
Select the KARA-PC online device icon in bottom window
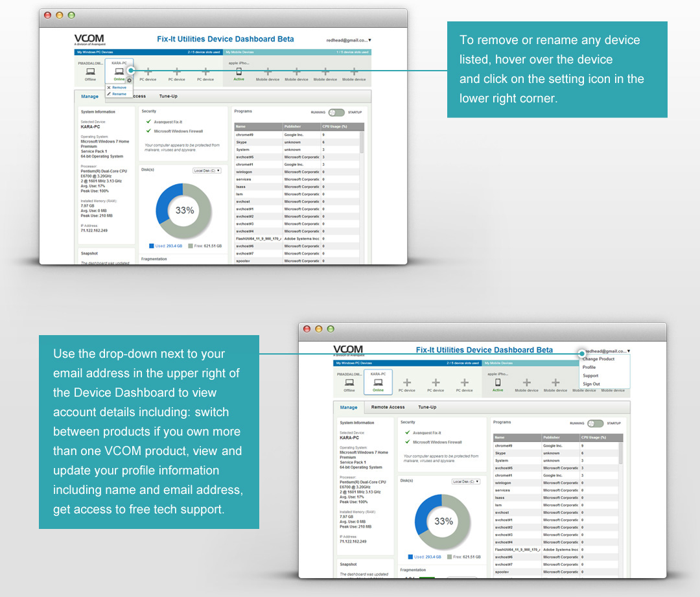click(378, 382)
